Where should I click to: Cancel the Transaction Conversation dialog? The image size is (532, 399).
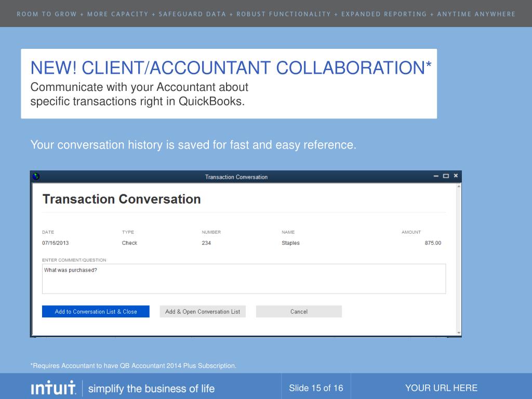pyautogui.click(x=299, y=312)
